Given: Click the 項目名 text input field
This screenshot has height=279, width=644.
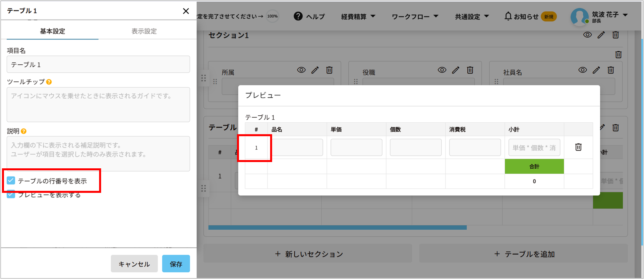Looking at the screenshot, I should pos(98,64).
